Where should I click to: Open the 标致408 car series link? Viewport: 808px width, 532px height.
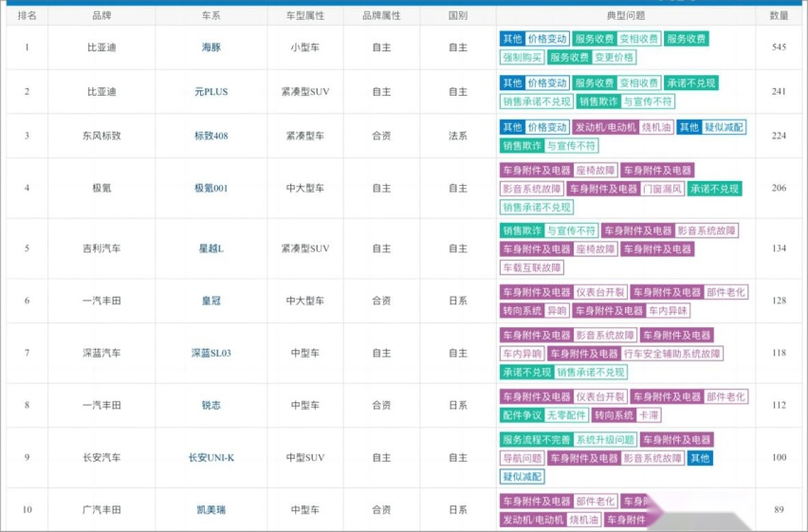tap(211, 137)
